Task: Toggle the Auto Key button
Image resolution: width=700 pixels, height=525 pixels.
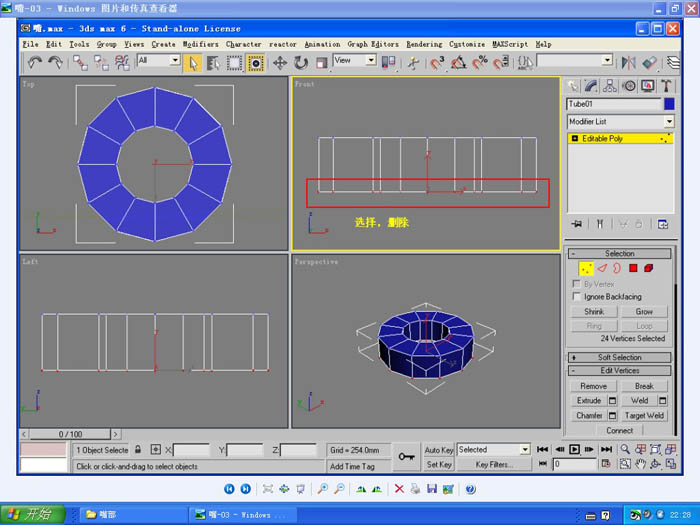Action: pyautogui.click(x=439, y=450)
